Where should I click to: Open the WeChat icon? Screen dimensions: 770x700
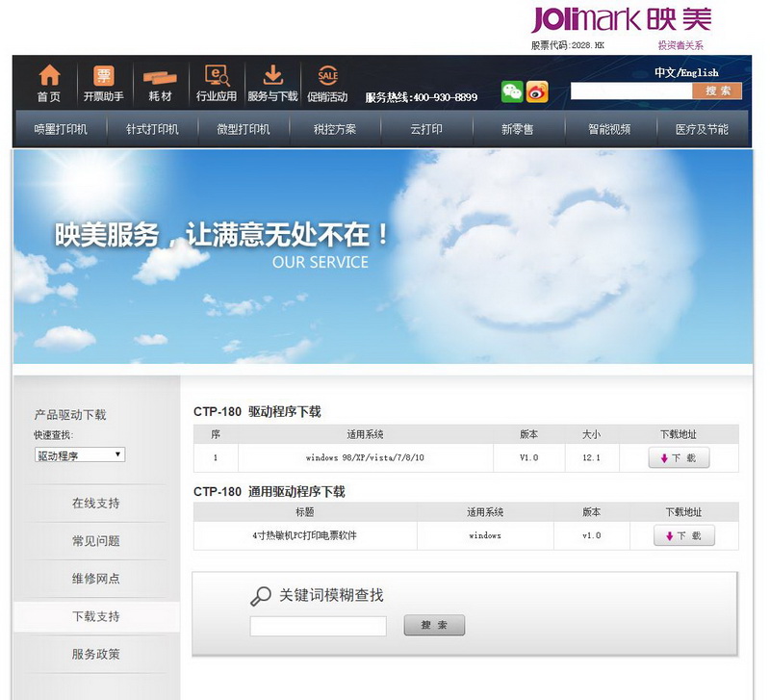coord(512,92)
